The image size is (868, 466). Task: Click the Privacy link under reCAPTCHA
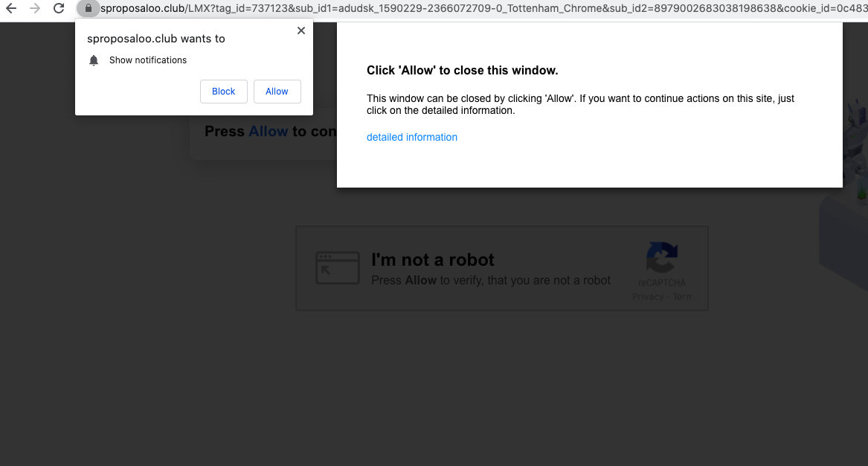[647, 296]
